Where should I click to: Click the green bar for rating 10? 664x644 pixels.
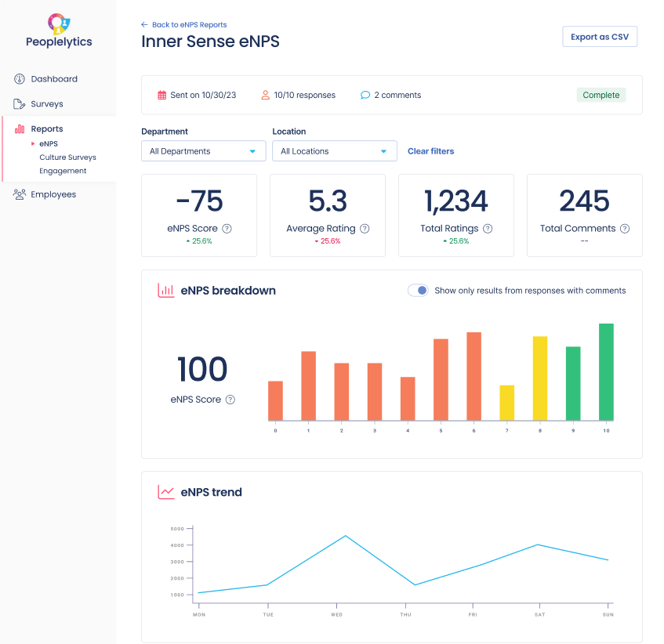(x=606, y=372)
